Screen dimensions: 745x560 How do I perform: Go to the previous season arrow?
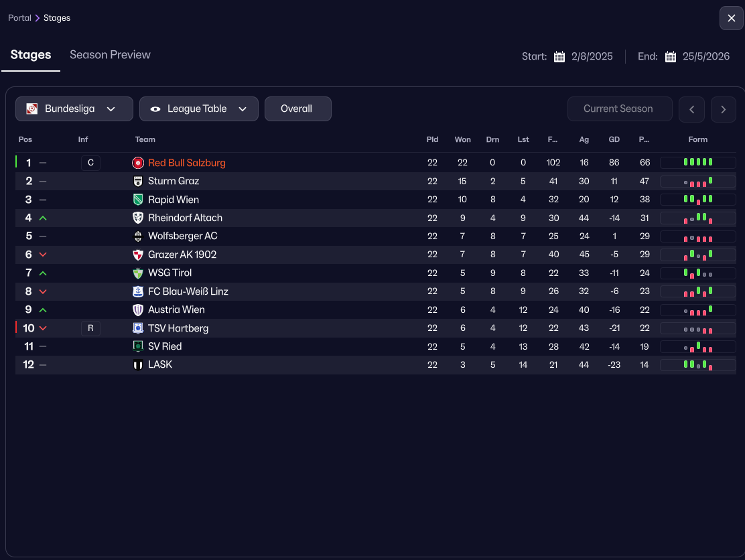[x=691, y=109]
